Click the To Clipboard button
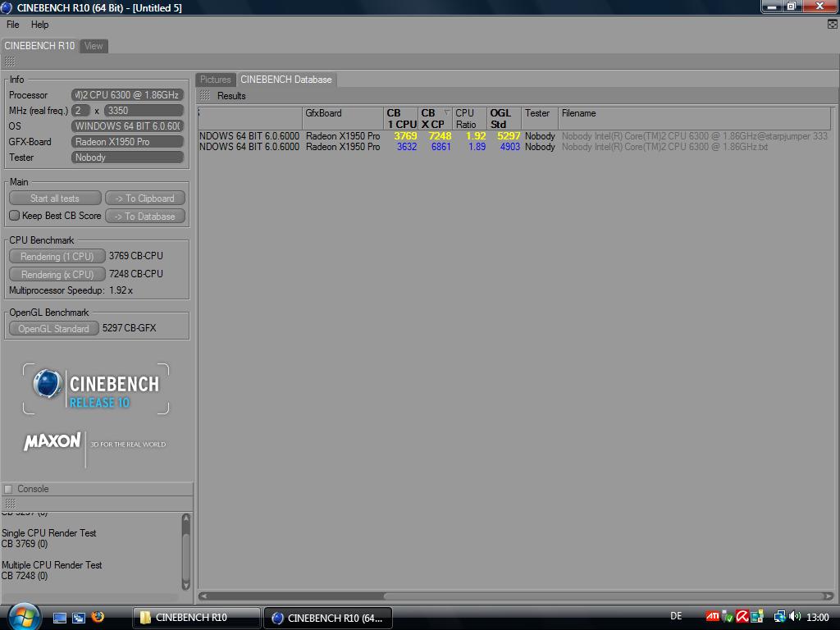This screenshot has width=840, height=630. 145,199
